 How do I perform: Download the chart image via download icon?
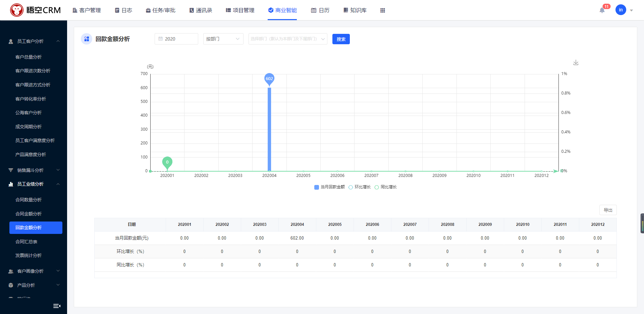pos(576,63)
